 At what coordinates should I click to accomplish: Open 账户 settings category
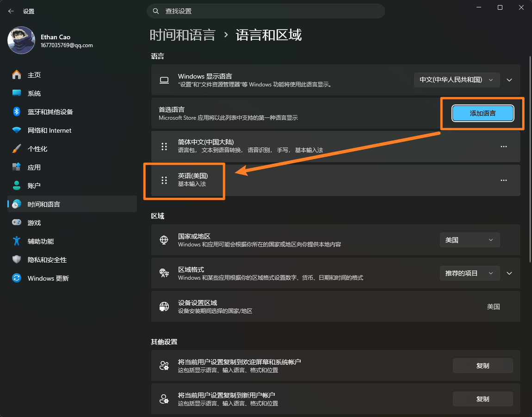(x=72, y=185)
